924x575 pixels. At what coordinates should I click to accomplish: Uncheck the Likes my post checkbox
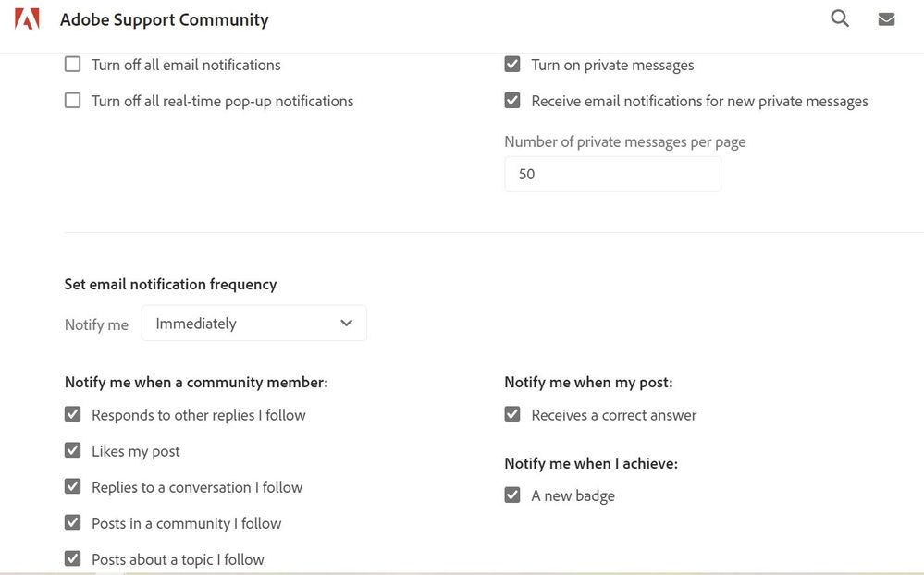[72, 451]
